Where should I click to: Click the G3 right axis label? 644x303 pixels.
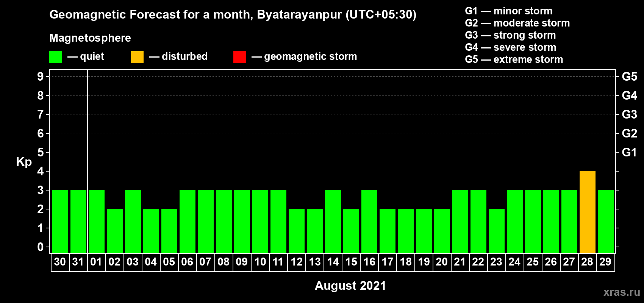[x=630, y=114]
